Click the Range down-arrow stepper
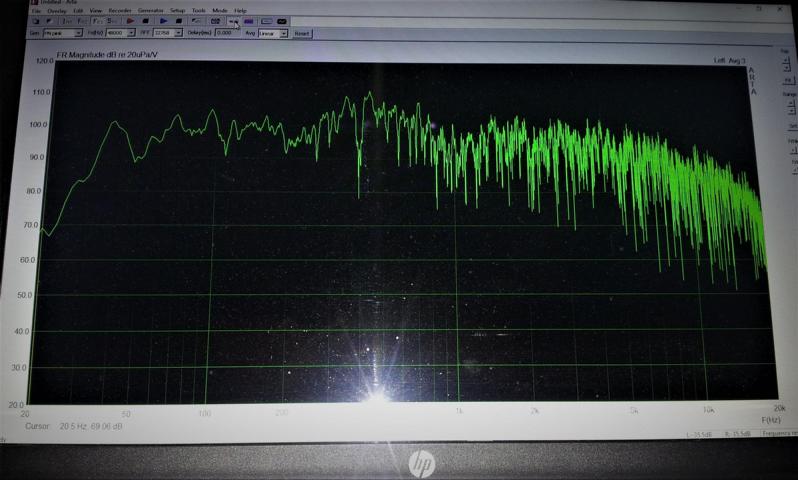This screenshot has width=798, height=480. pyautogui.click(x=790, y=111)
